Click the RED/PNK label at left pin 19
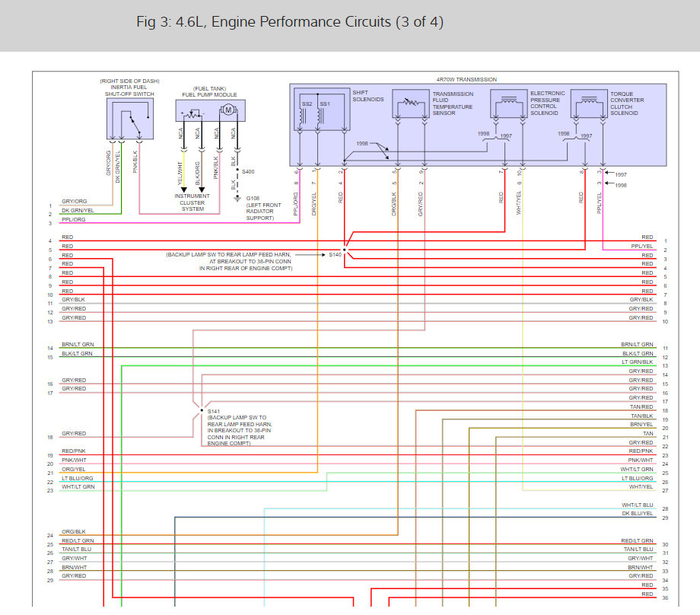This screenshot has height=615, width=700. point(74,451)
